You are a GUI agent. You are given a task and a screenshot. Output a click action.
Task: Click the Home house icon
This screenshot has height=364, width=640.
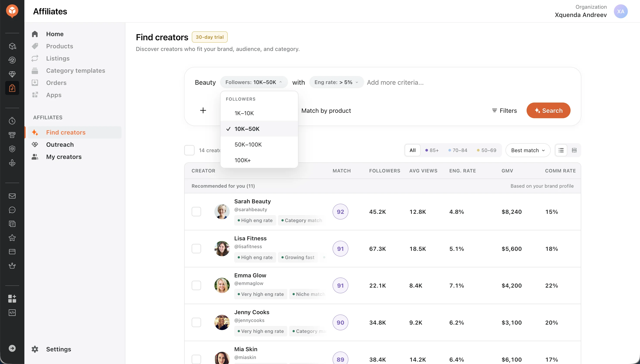35,34
